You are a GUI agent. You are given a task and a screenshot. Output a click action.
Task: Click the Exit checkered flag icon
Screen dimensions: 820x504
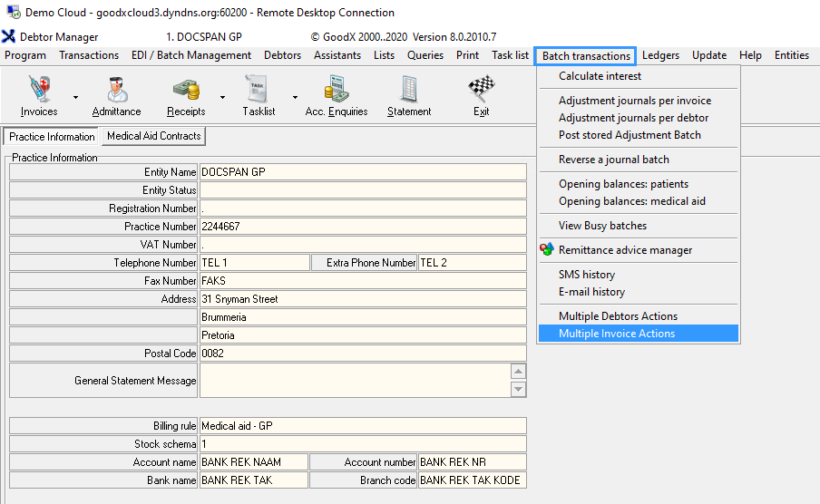(481, 95)
